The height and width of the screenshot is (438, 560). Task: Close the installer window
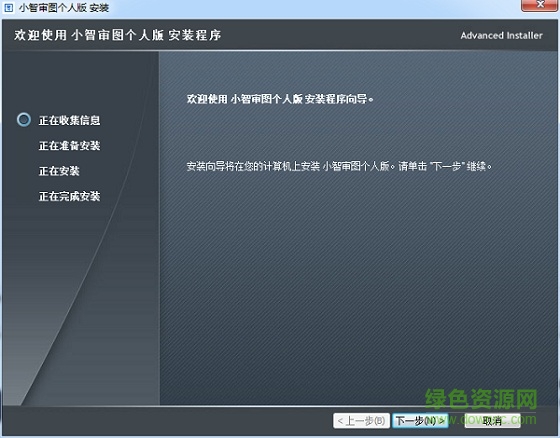pos(539,5)
